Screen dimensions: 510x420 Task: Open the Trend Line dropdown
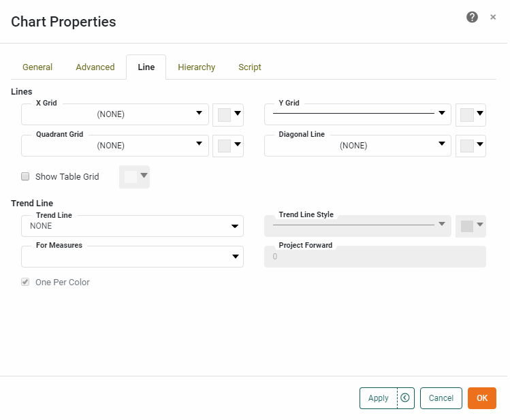[132, 226]
